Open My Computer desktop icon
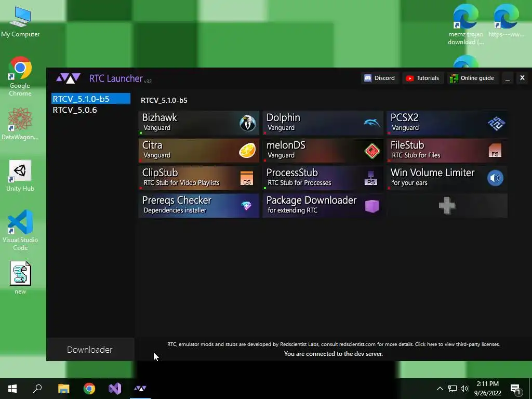 click(x=20, y=21)
